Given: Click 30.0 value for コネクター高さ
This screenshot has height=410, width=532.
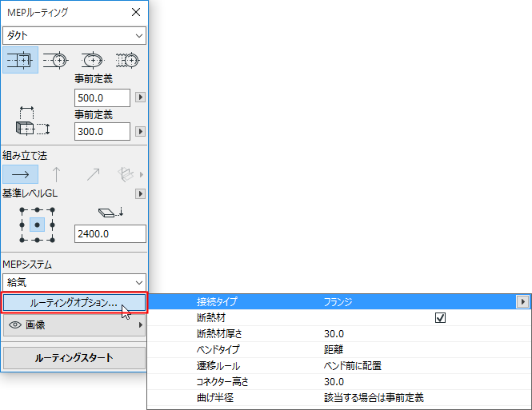Looking at the screenshot, I should point(334,382).
